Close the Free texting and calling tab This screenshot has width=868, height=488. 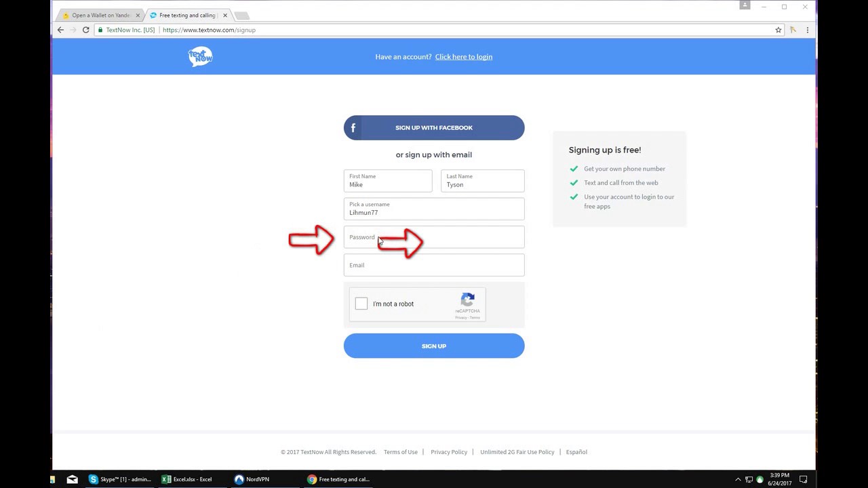225,15
